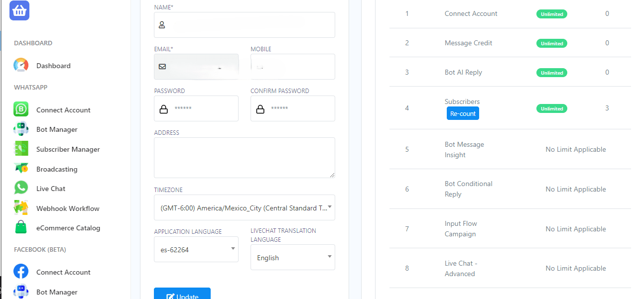Click the Live Chat WhatsApp icon
Image resolution: width=644 pixels, height=299 pixels.
pyautogui.click(x=21, y=189)
